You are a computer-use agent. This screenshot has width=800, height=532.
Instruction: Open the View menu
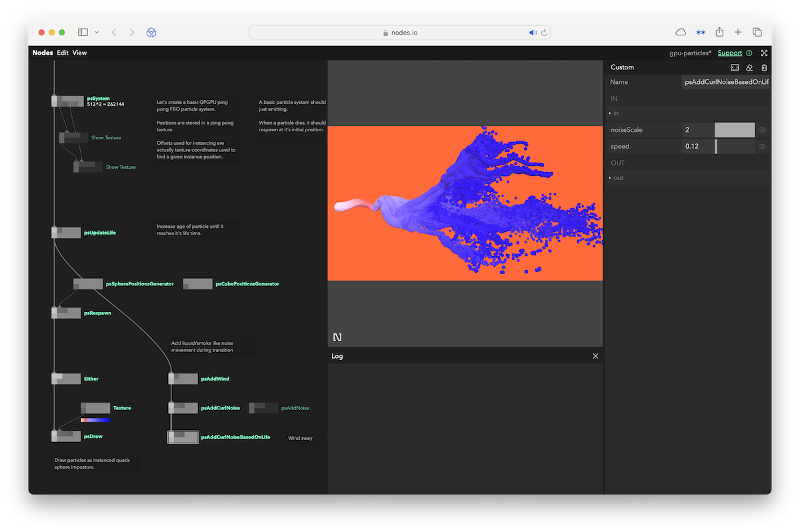pos(79,53)
